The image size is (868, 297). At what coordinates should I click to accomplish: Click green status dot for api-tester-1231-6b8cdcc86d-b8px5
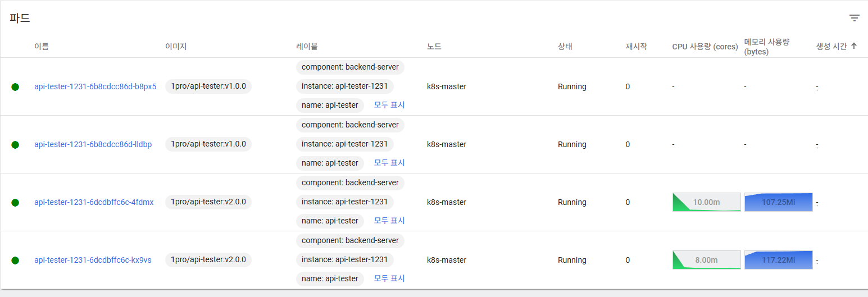pos(15,87)
